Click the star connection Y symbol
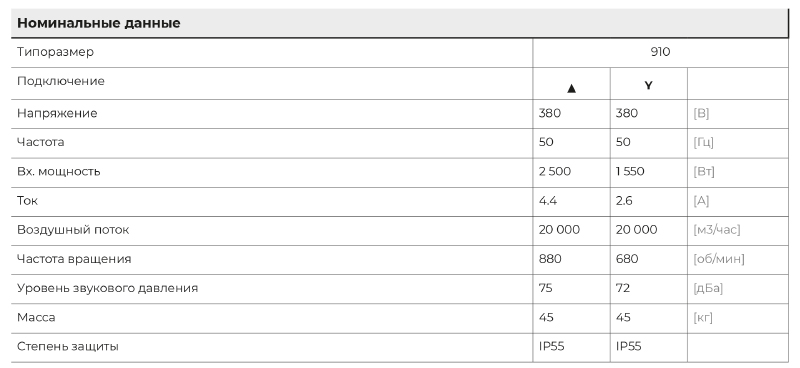800x368 pixels. (648, 85)
